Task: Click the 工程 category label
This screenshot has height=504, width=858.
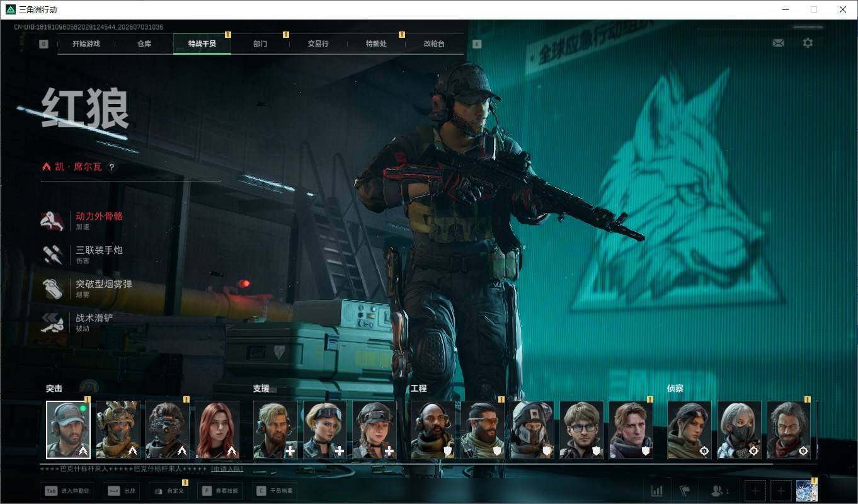Action: pyautogui.click(x=419, y=389)
